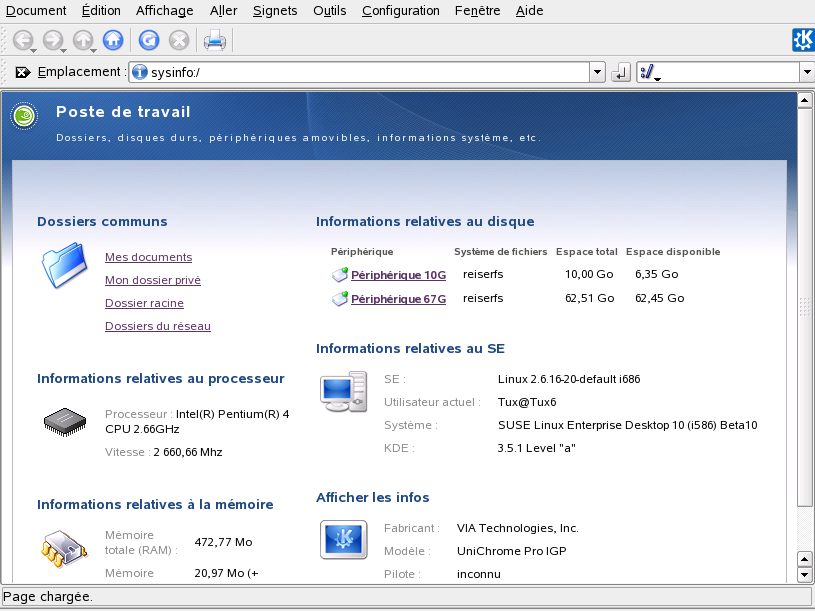
Task: Click the sysinfo:/ location input field
Action: tap(367, 72)
